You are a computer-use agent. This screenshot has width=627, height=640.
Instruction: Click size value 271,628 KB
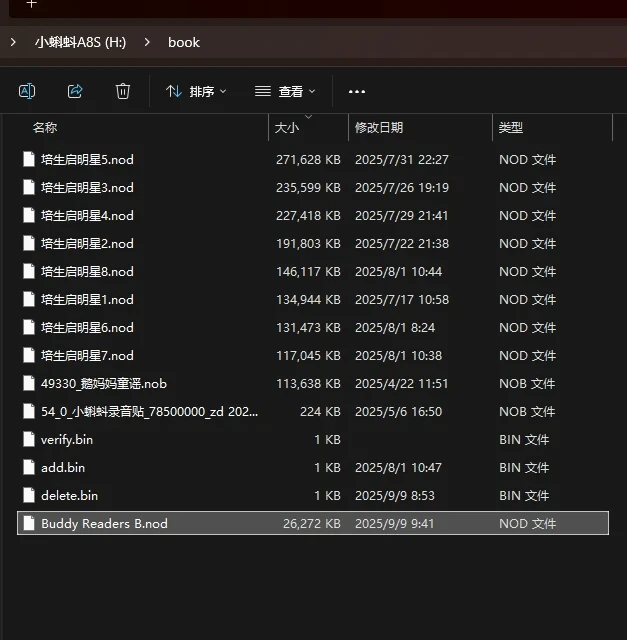pos(308,160)
